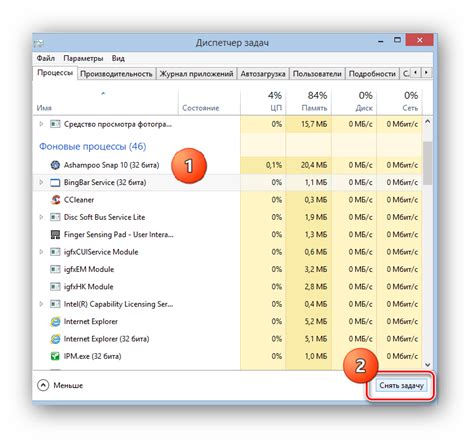This screenshot has width=474, height=442.
Task: Click the Disc Soft Bus Service Lite icon
Action: (x=55, y=217)
